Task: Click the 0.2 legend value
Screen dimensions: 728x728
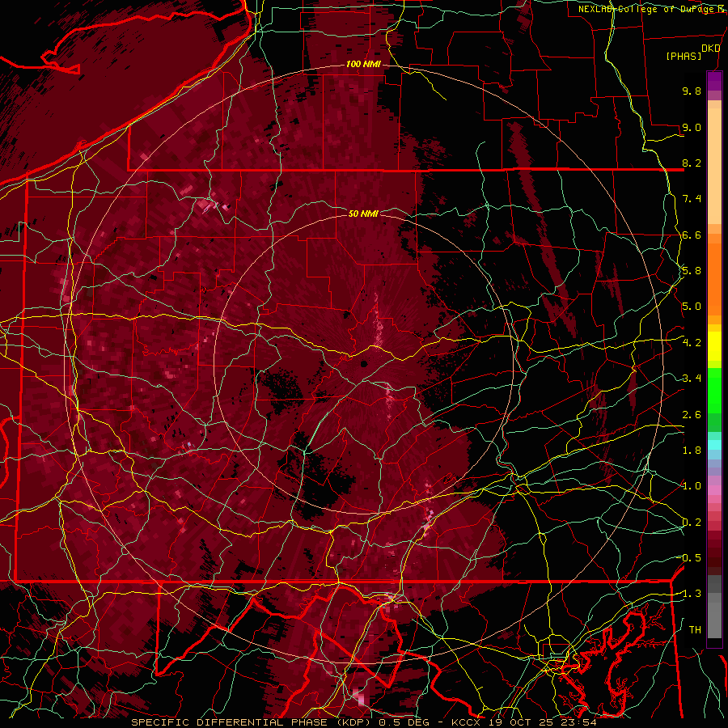Action: tap(692, 523)
